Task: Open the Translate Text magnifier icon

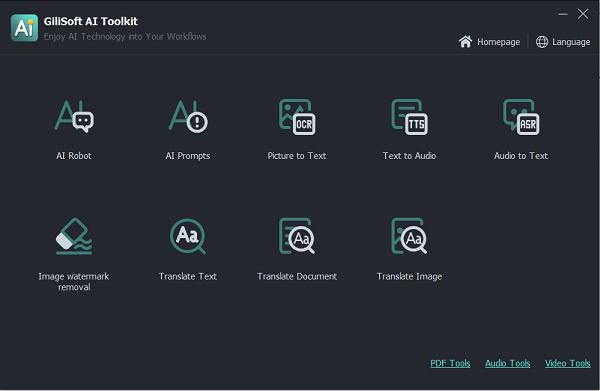Action: pyautogui.click(x=188, y=236)
